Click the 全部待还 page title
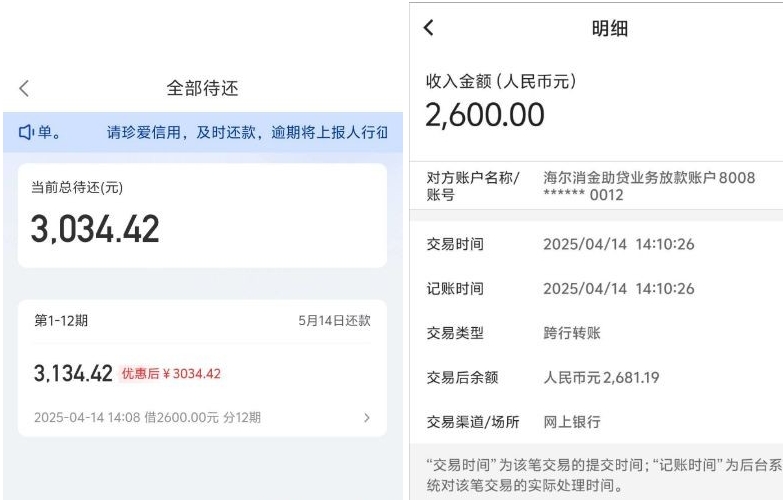Image resolution: width=783 pixels, height=500 pixels. [202, 88]
